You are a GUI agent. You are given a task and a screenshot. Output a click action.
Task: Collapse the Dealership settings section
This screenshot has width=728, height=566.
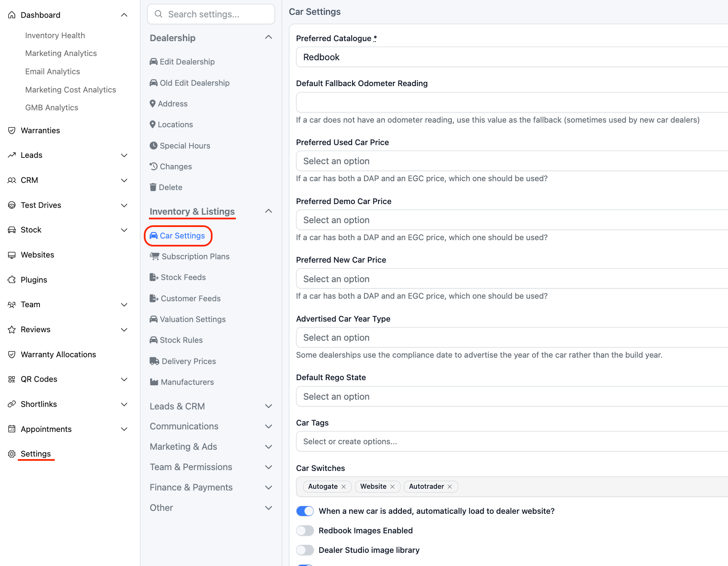coord(268,38)
